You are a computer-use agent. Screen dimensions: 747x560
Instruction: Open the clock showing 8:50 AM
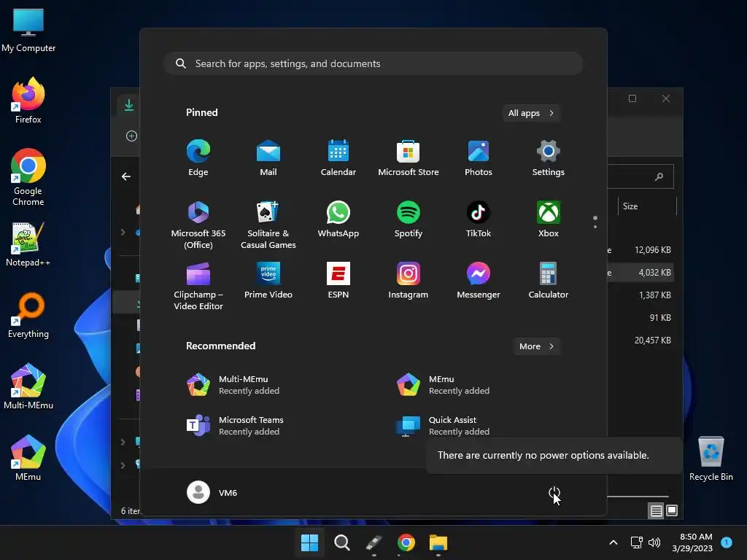click(692, 542)
